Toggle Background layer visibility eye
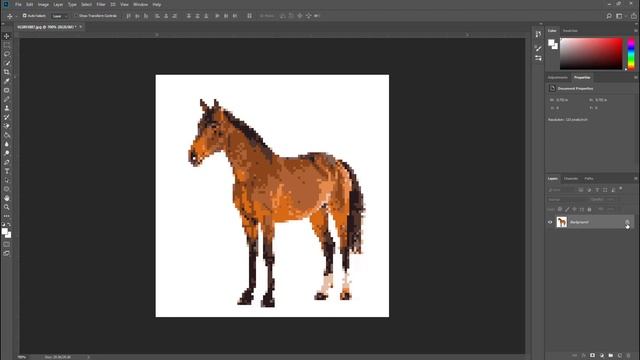 [550, 222]
